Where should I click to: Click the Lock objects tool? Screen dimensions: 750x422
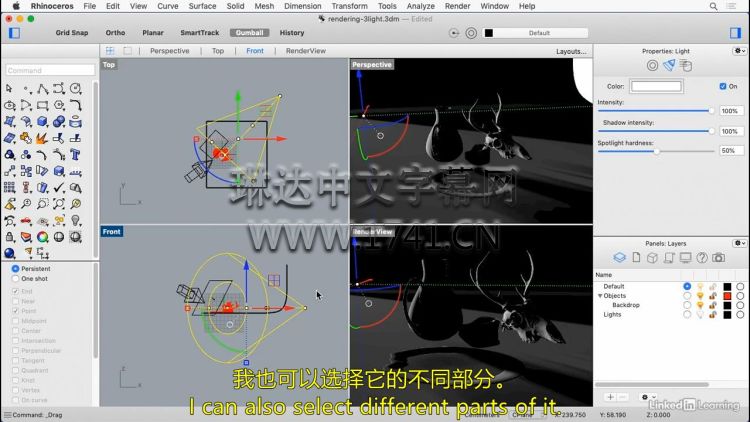[x=10, y=237]
